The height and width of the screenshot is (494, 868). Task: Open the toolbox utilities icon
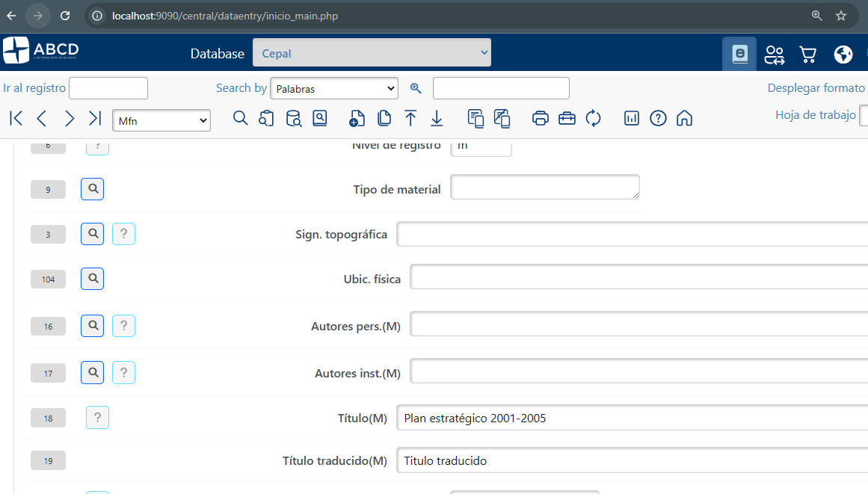point(567,118)
